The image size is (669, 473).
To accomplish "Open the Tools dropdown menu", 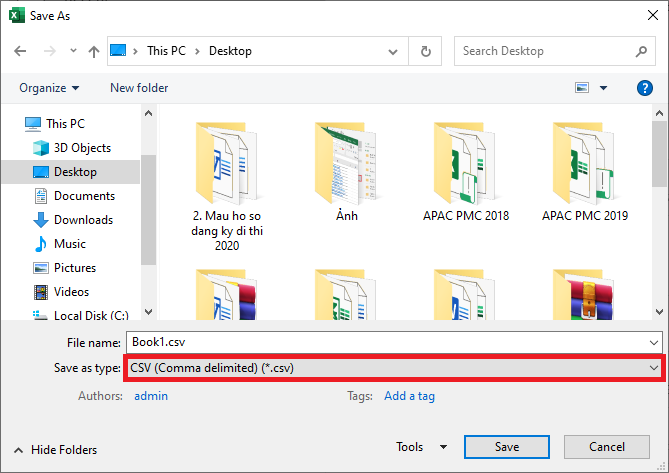I will 422,447.
